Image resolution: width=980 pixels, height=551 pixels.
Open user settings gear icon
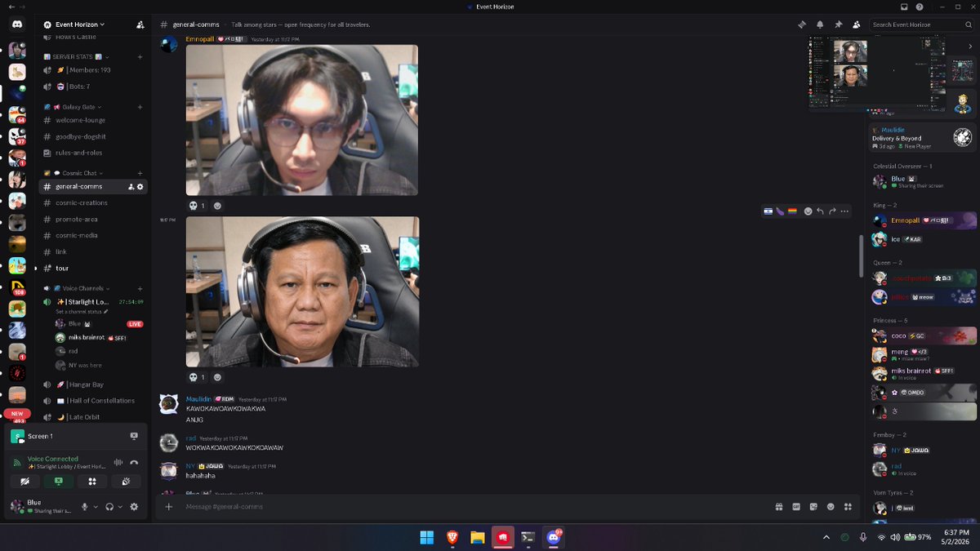click(x=134, y=507)
